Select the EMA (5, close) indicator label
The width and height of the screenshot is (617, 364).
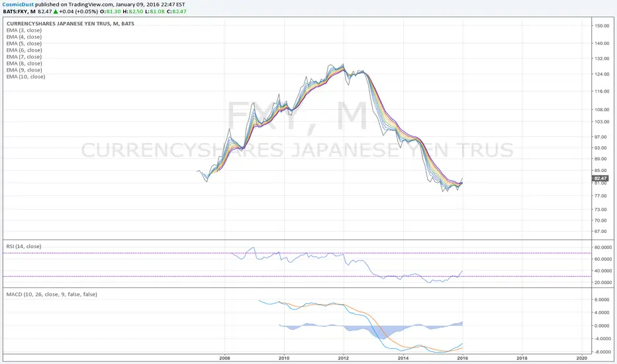pos(24,44)
